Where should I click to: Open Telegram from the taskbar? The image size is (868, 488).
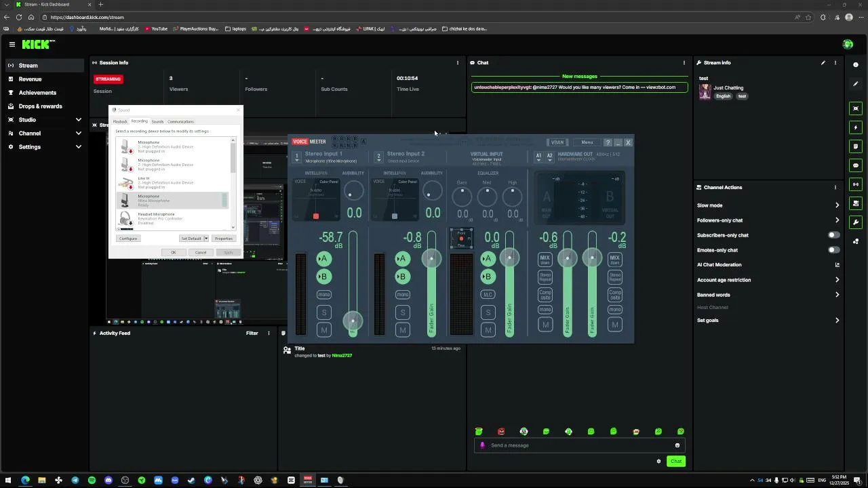coord(75,480)
